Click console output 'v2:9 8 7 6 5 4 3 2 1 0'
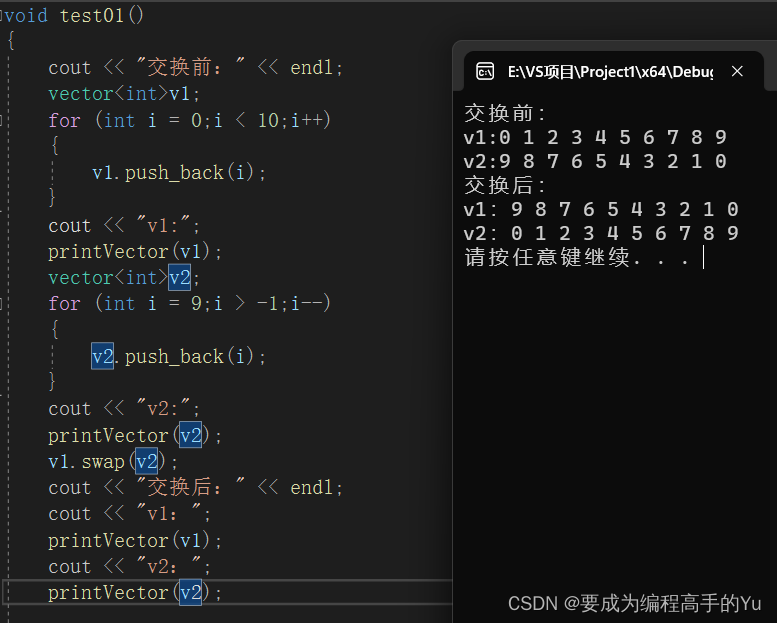The height and width of the screenshot is (623, 777). pyautogui.click(x=595, y=161)
